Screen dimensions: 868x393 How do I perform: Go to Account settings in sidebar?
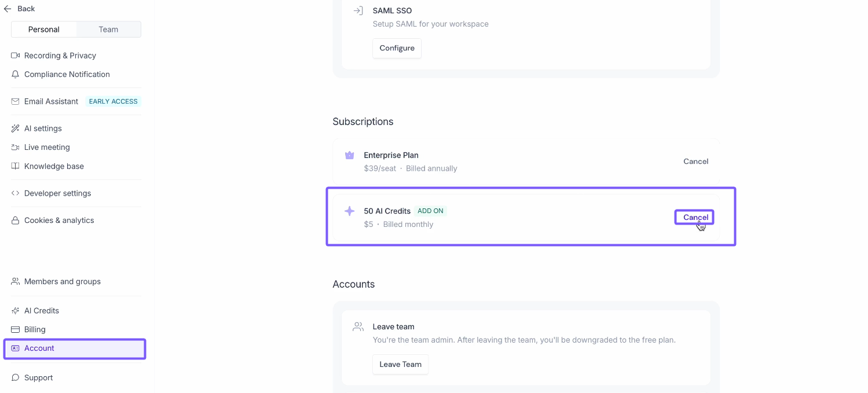tap(39, 348)
